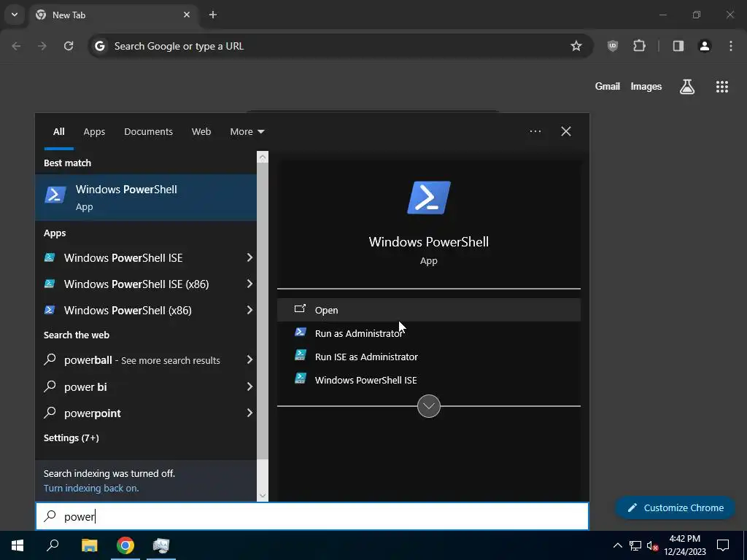The height and width of the screenshot is (560, 747).
Task: Open a new Chrome tab with plus
Action: pyautogui.click(x=213, y=15)
